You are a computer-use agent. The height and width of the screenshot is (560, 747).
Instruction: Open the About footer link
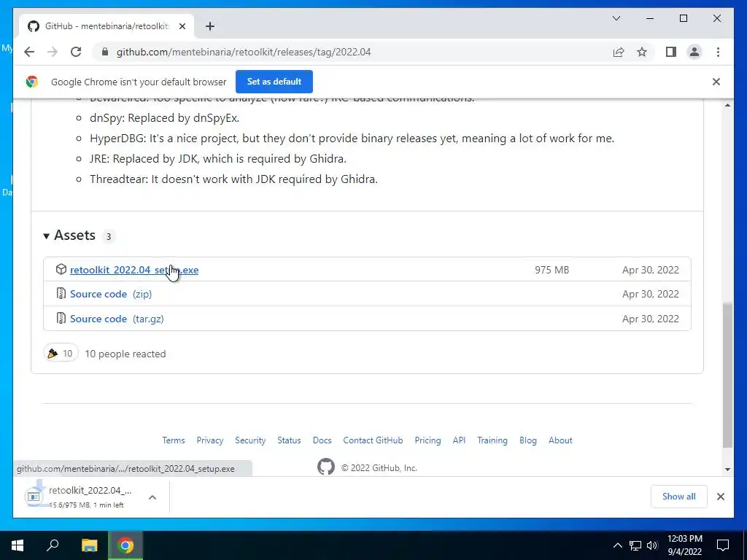pos(560,440)
